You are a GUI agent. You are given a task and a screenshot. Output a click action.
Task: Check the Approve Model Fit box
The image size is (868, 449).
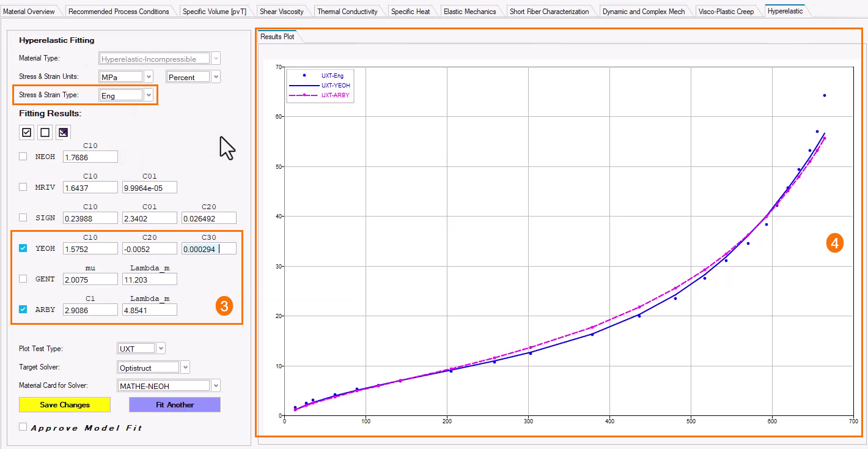23,427
